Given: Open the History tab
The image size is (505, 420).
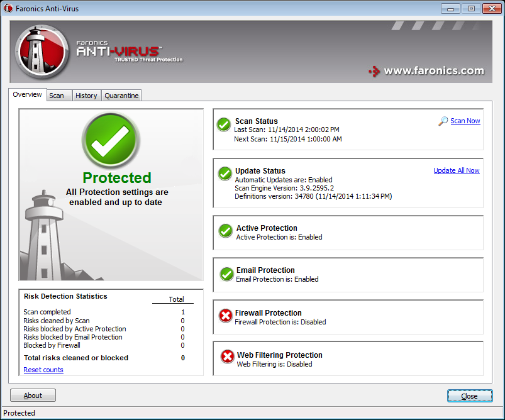Looking at the screenshot, I should pos(86,95).
